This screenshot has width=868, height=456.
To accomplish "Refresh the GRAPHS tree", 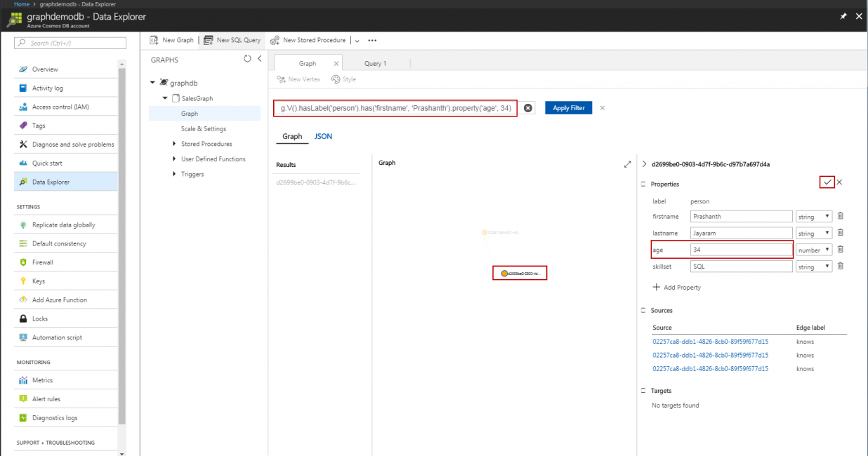I will 247,59.
